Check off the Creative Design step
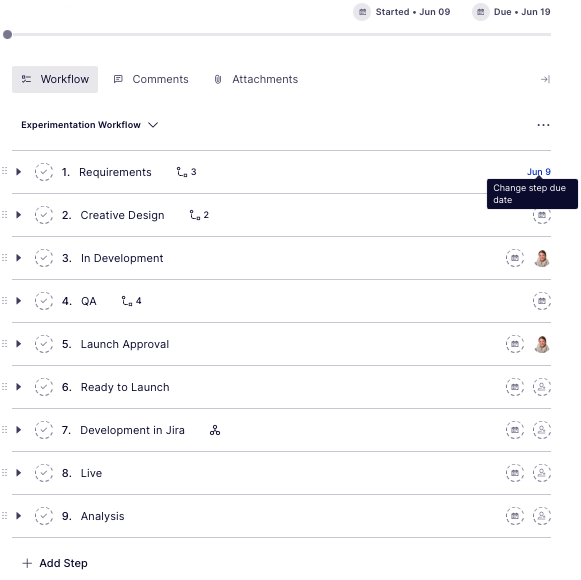The height and width of the screenshot is (580, 581). (44, 215)
